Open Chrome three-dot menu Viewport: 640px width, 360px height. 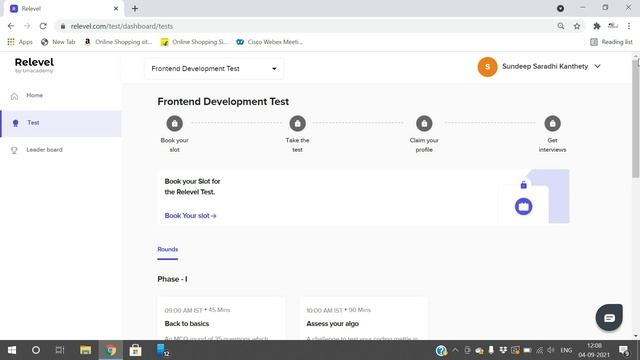[x=629, y=26]
